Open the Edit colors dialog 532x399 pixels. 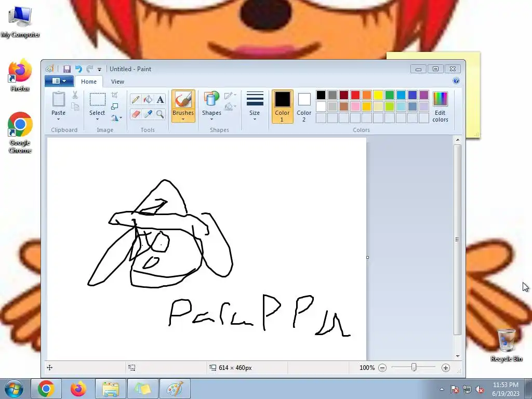click(440, 107)
